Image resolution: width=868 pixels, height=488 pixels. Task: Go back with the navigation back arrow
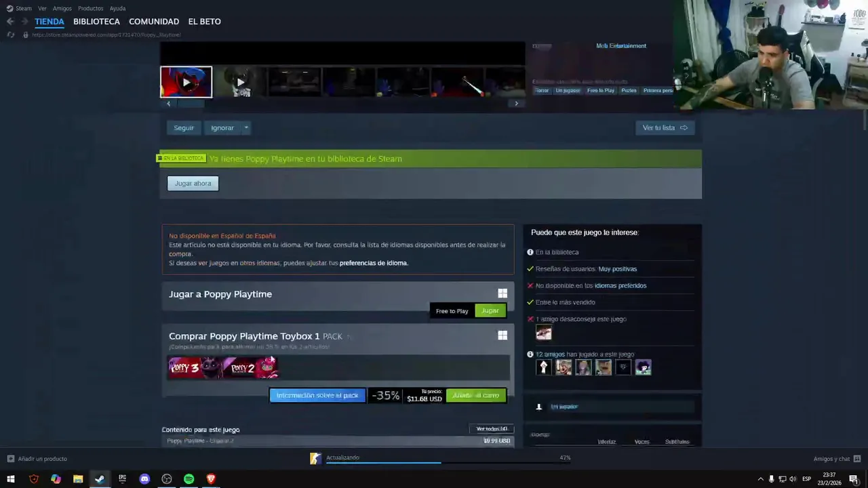(x=10, y=22)
